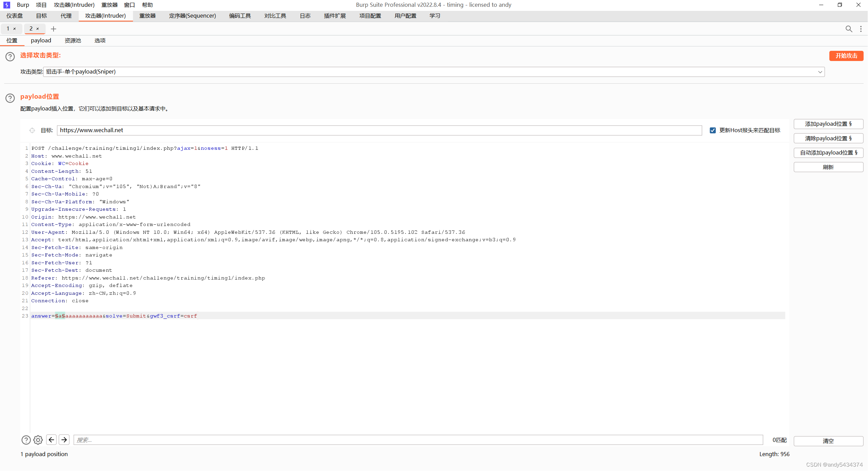The width and height of the screenshot is (868, 471).
Task: Open the three-dot options menu at top right
Action: tap(861, 29)
